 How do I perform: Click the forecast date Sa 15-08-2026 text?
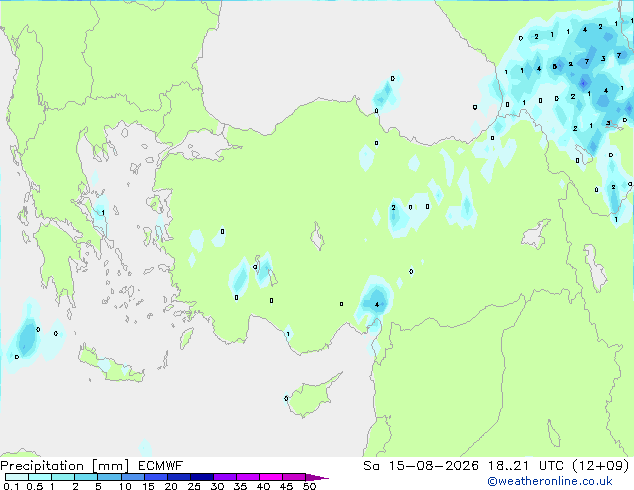pyautogui.click(x=421, y=466)
